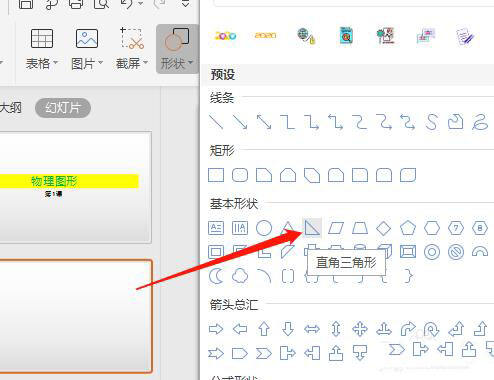Select the left block arrow

[240, 329]
